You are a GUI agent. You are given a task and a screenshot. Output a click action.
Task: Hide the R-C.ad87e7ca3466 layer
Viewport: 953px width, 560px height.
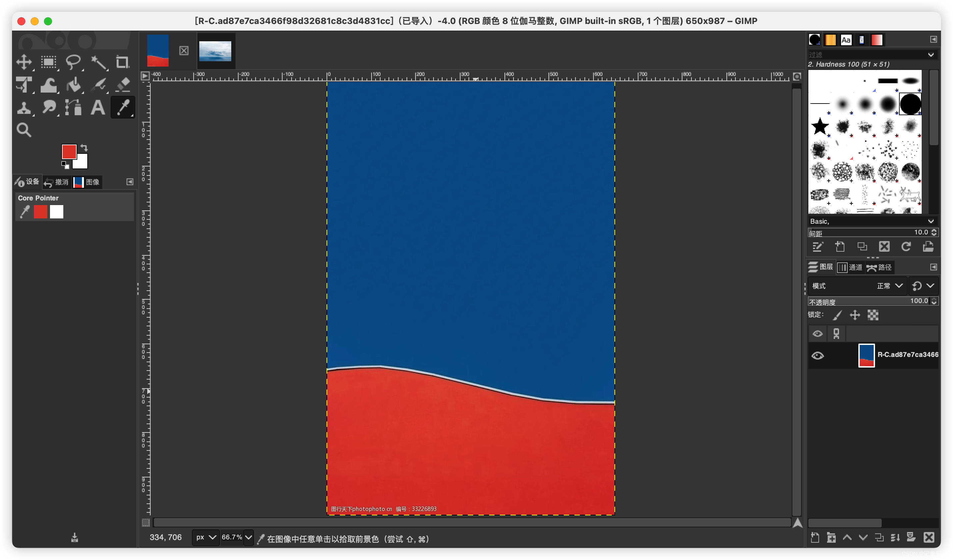coord(818,355)
